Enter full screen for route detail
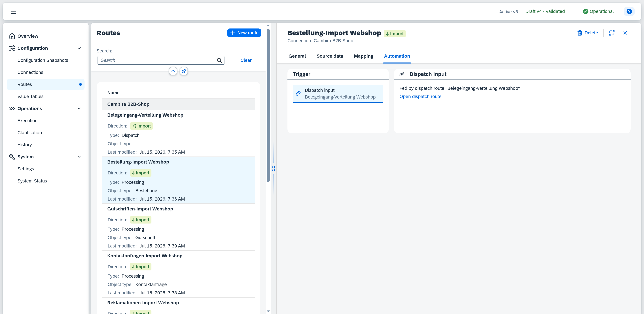The height and width of the screenshot is (314, 644). tap(611, 33)
